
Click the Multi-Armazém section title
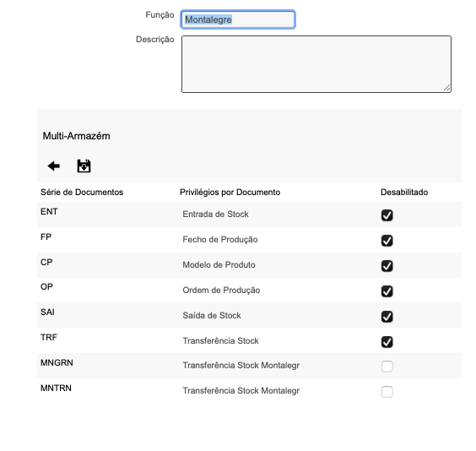tap(76, 136)
